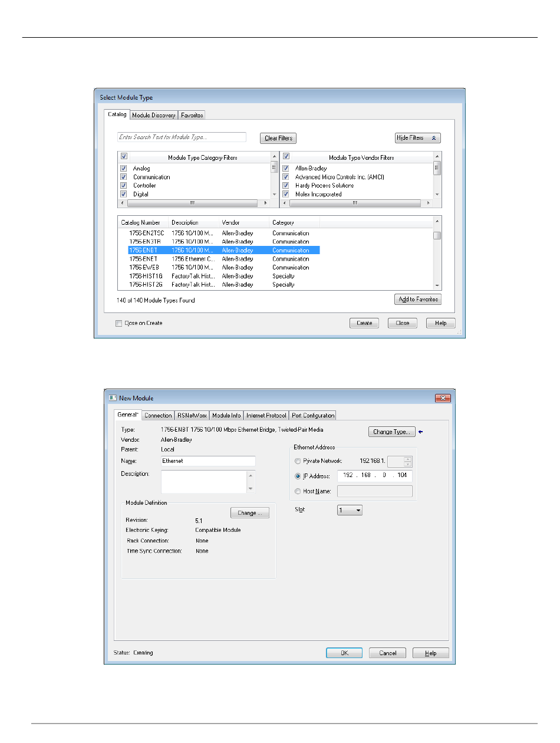Toggle the Allen-Bradley vendor filter checkbox
The image size is (560, 743).
[286, 169]
